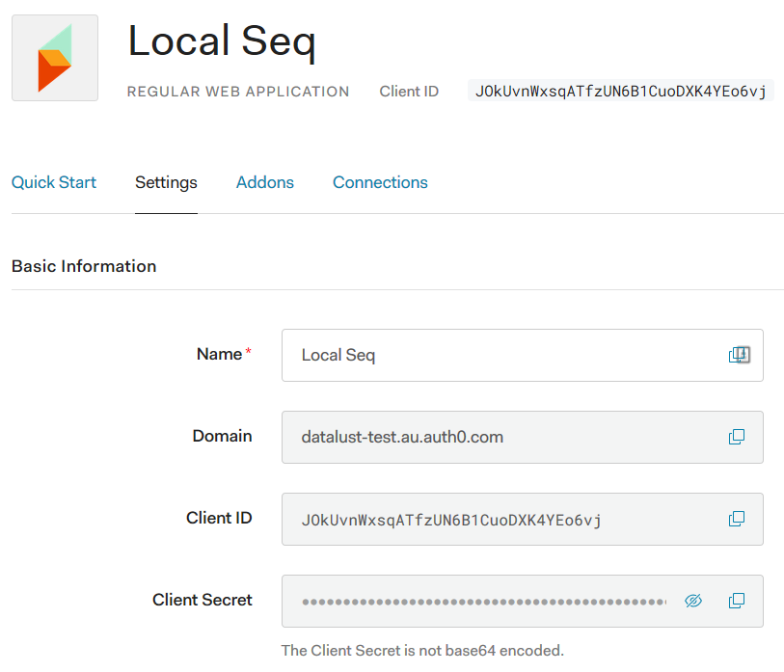This screenshot has width=784, height=672.
Task: Click the Local Seq application logo
Action: (x=55, y=58)
